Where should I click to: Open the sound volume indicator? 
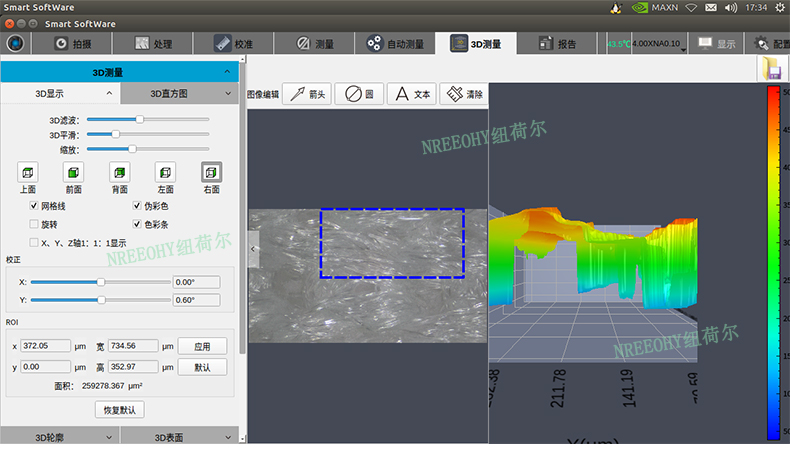(731, 8)
